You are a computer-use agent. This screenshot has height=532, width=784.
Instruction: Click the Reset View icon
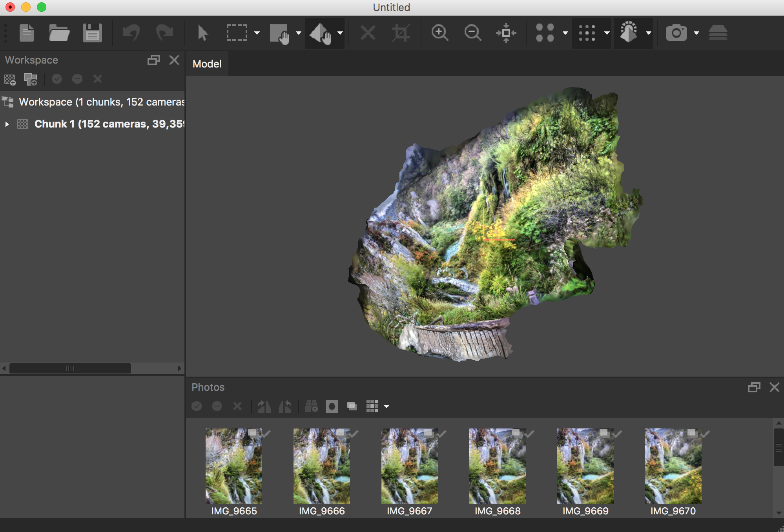click(506, 33)
